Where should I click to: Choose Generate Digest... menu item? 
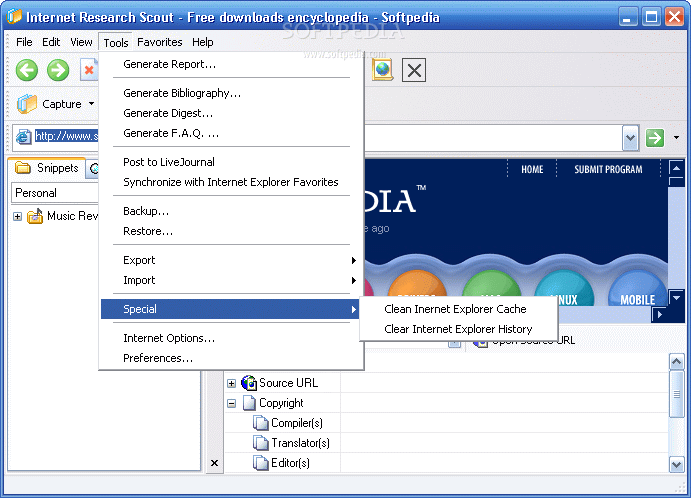click(x=232, y=113)
